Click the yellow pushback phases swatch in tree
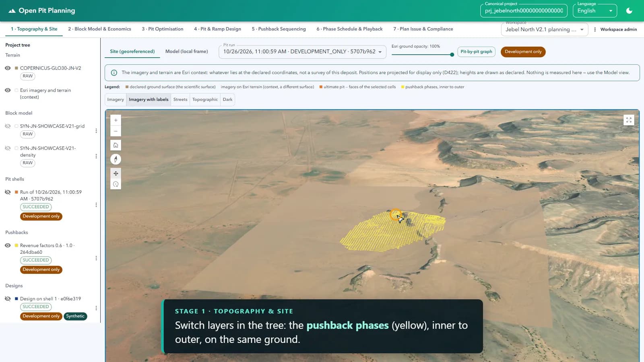 click(x=17, y=245)
